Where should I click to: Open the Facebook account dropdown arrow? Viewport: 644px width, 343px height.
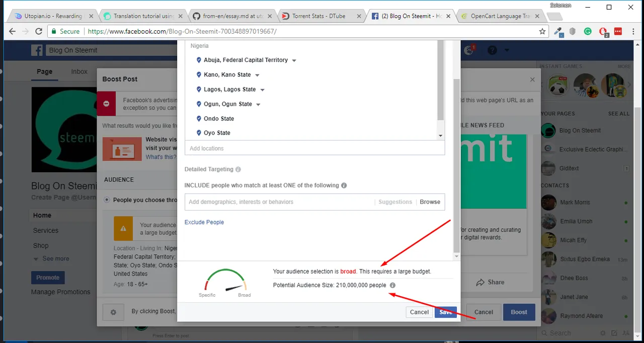point(507,50)
